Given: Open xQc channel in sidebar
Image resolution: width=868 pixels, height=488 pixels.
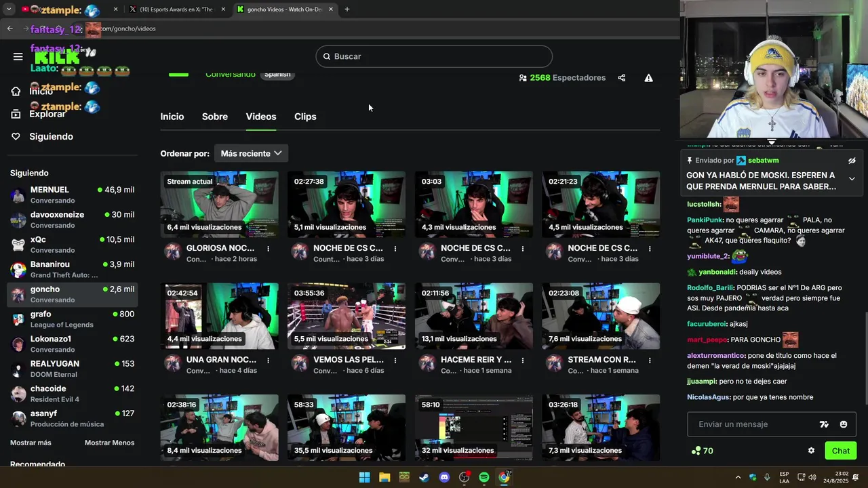Looking at the screenshot, I should coord(73,245).
